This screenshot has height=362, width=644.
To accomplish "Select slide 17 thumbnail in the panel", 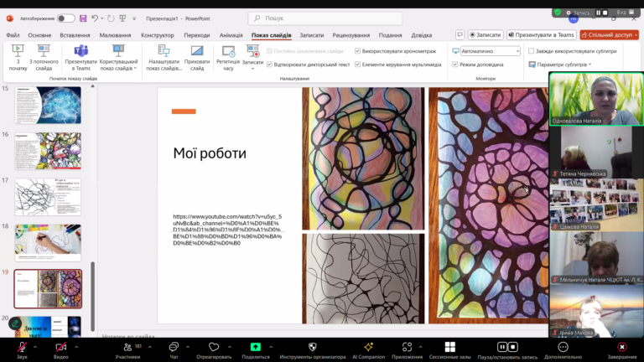I will pyautogui.click(x=48, y=196).
